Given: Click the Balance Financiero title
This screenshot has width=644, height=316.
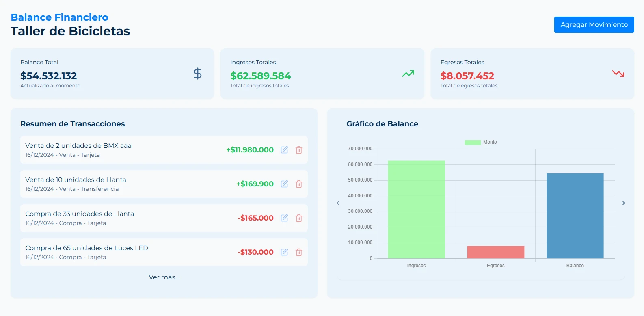Looking at the screenshot, I should (60, 17).
